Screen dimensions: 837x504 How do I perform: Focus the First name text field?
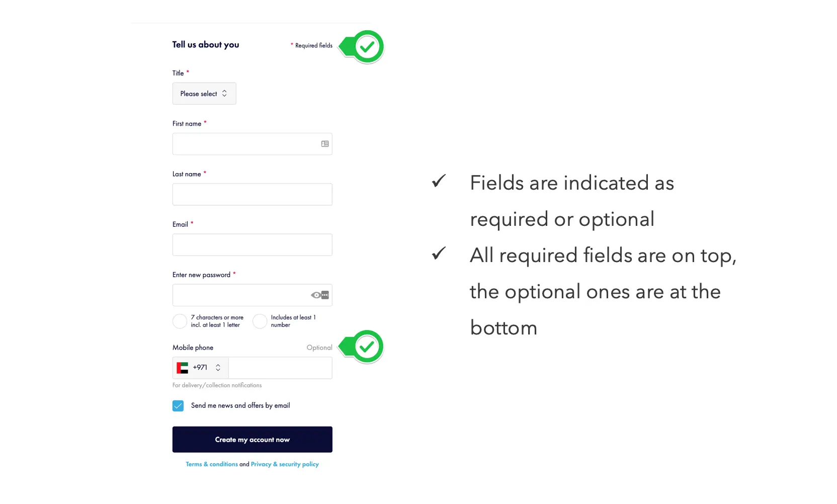point(246,144)
